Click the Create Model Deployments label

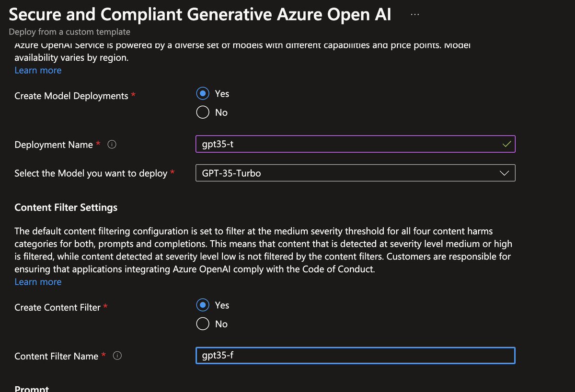[71, 96]
